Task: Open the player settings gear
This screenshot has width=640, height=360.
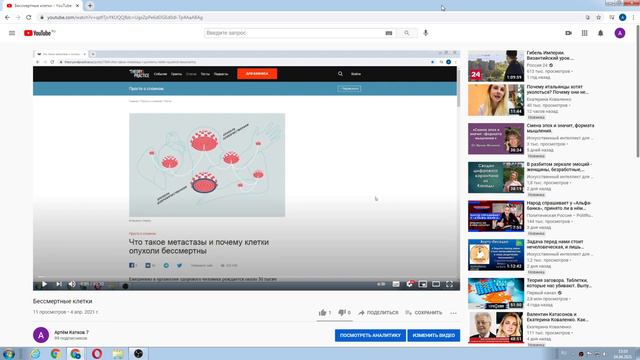Action: coord(409,284)
